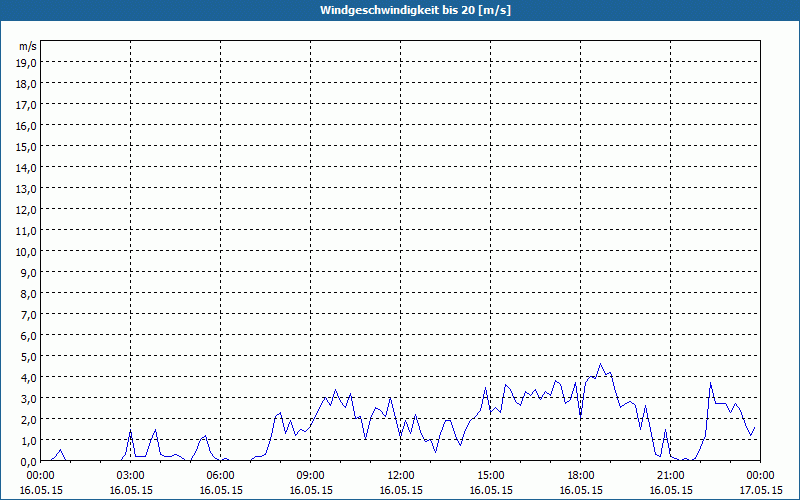This screenshot has width=800, height=500.
Task: Click the '12:00' x-axis time label
Action: tap(401, 476)
